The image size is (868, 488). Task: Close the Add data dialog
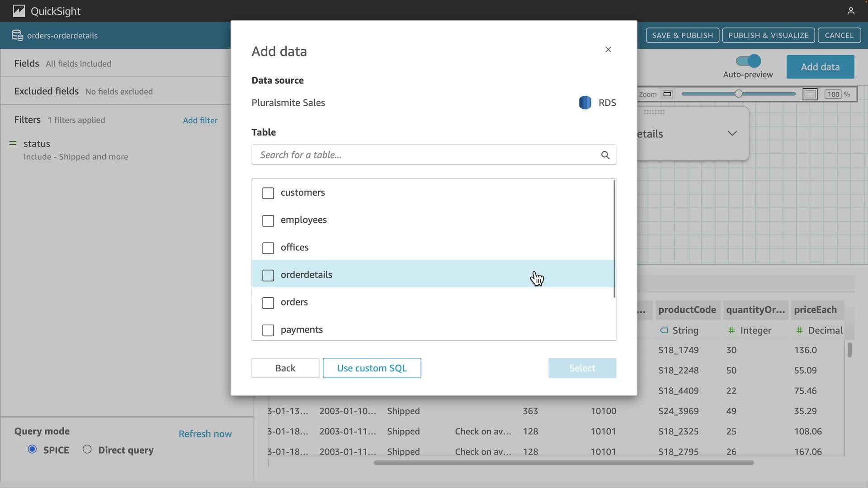(608, 50)
